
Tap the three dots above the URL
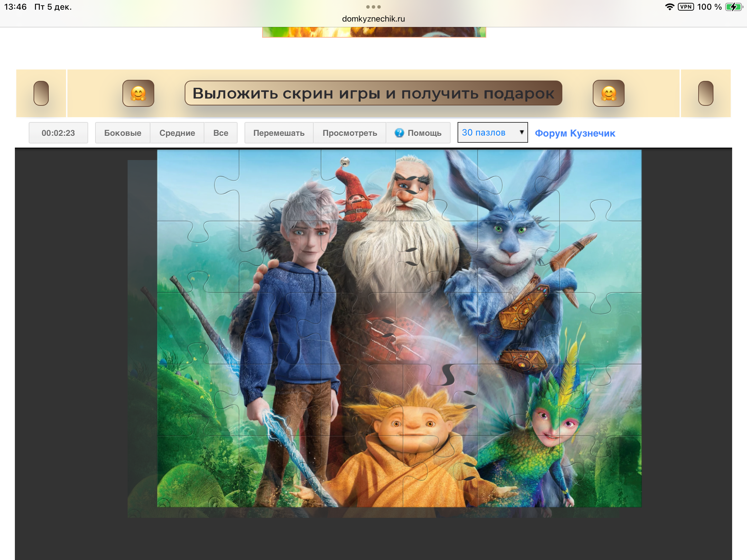[373, 7]
